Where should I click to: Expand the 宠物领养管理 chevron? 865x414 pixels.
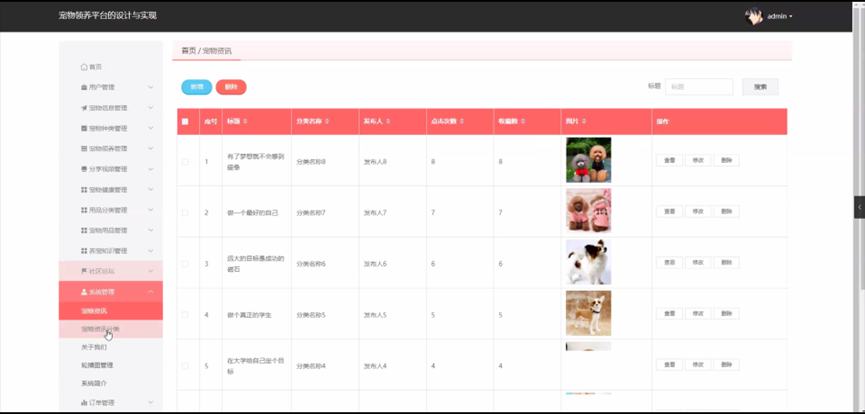151,148
